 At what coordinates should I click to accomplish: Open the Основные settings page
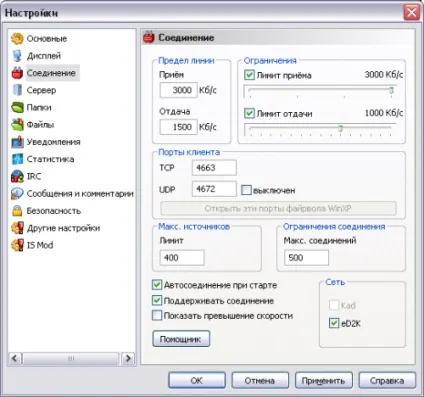coord(47,39)
